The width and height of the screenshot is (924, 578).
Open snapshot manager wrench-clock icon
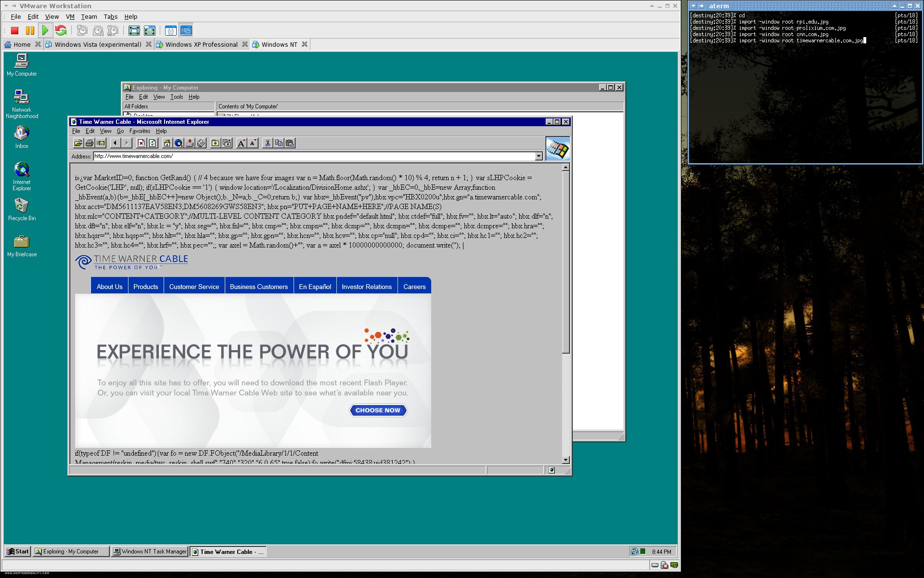pos(113,31)
